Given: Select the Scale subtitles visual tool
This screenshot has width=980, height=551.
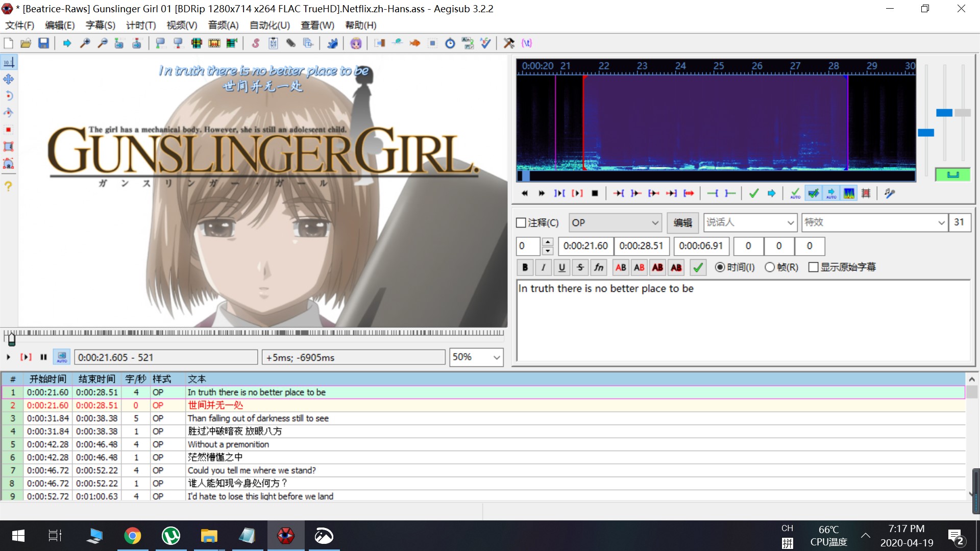Looking at the screenshot, I should coord(9,130).
